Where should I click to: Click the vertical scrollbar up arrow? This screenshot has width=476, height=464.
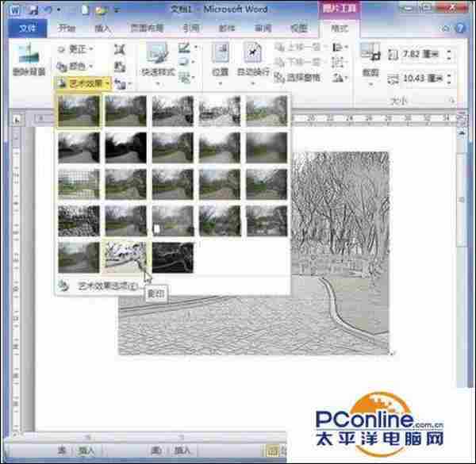(x=462, y=133)
